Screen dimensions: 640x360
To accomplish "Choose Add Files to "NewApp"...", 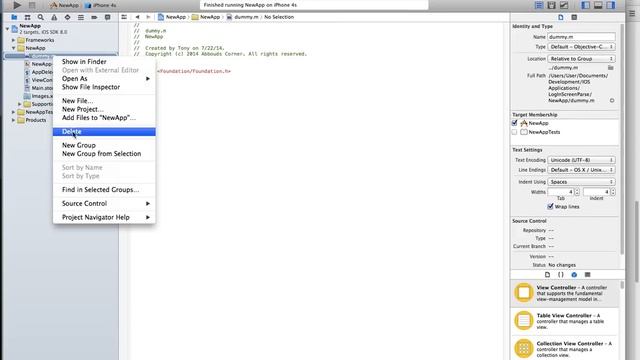I will click(104, 118).
